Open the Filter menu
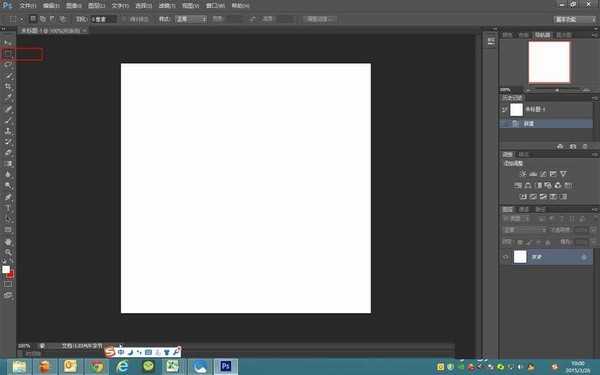The image size is (600, 375). coord(167,6)
